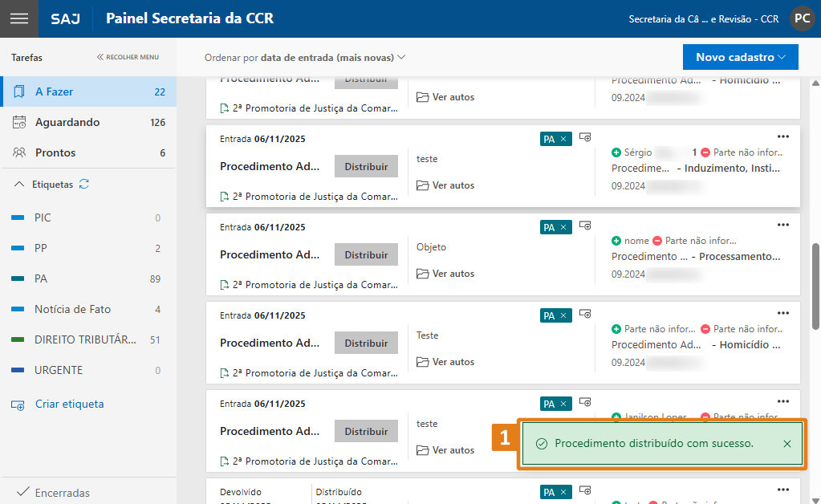
Task: Open Ver autos for the 'Objeto' procedure
Action: click(x=446, y=274)
